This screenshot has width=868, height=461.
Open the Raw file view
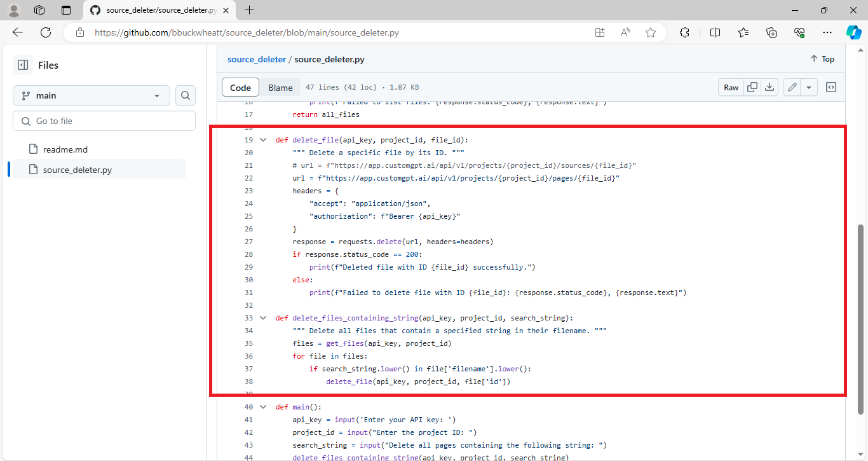point(731,87)
